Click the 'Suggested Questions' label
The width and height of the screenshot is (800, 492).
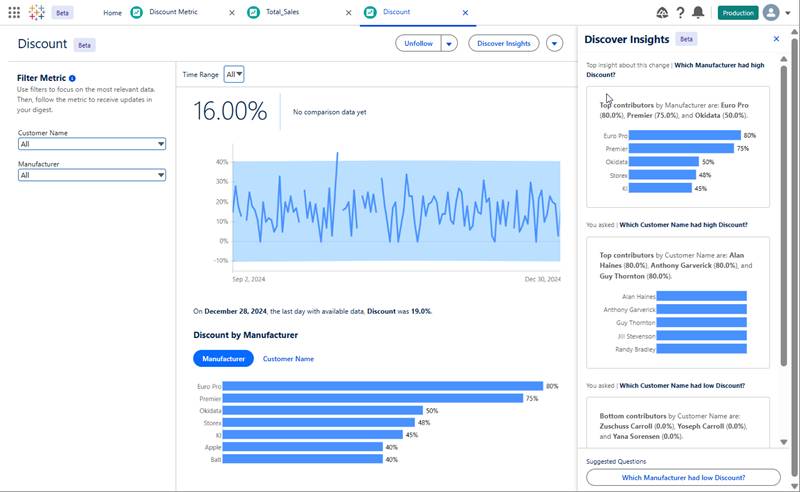pos(616,461)
